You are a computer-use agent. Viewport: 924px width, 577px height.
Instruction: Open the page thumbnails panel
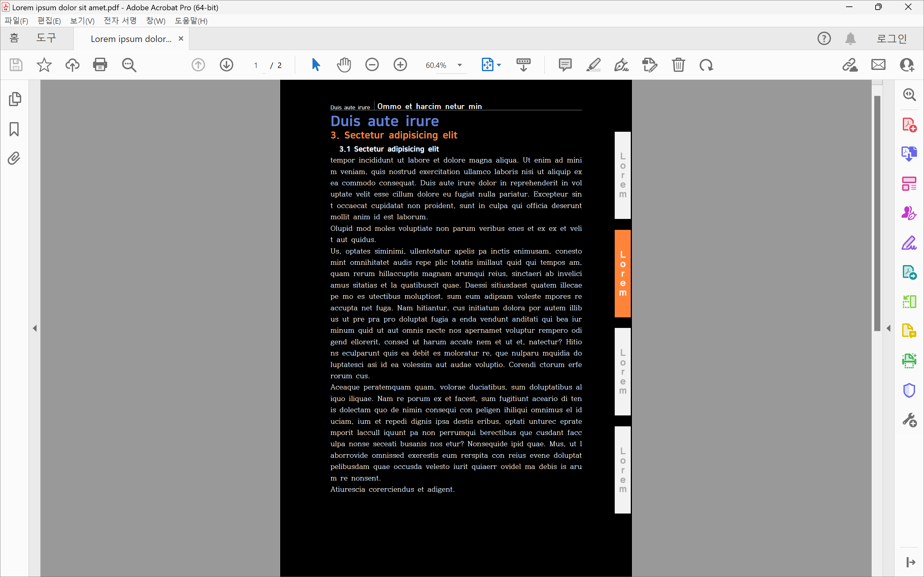tap(14, 99)
